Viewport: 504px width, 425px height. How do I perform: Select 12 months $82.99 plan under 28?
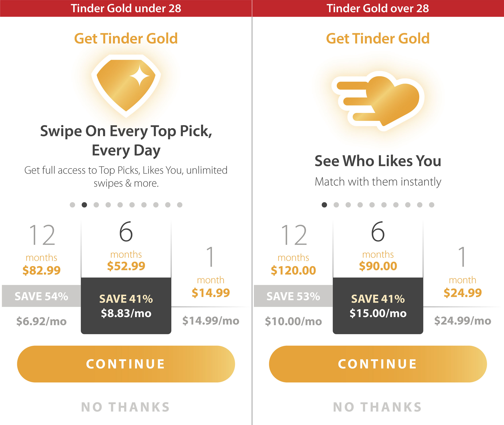tap(41, 275)
